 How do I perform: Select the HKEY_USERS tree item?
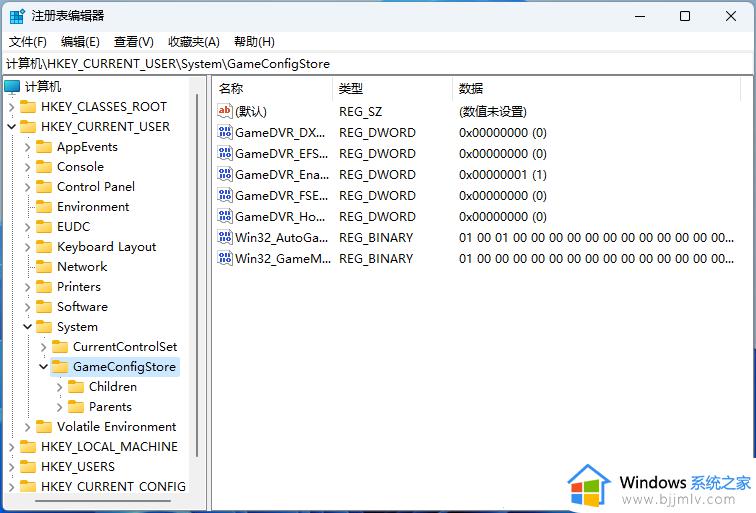78,467
